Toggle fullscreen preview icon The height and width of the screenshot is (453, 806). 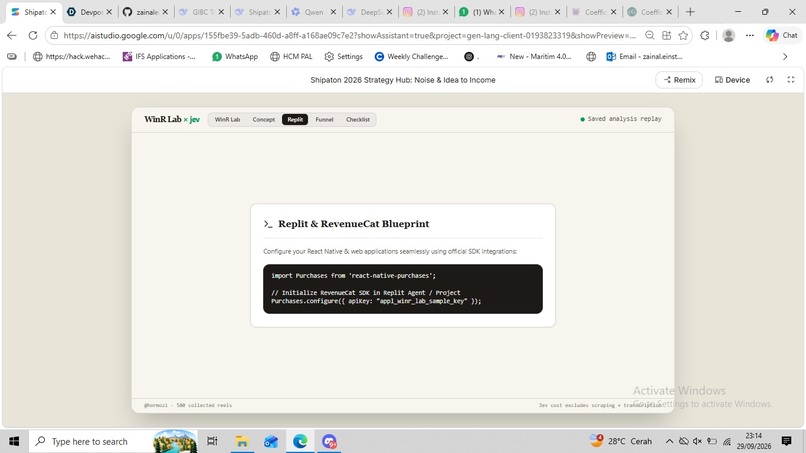tap(791, 80)
